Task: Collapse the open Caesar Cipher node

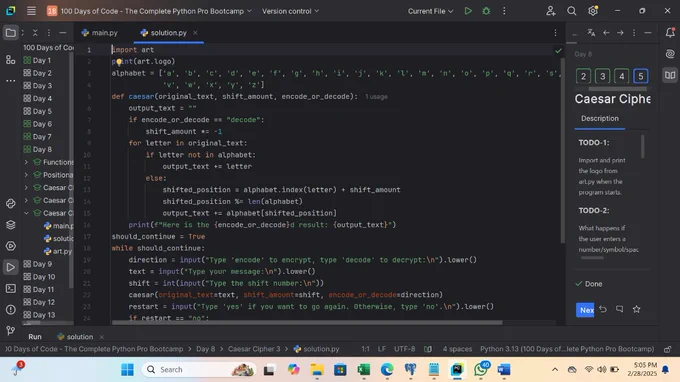Action: pos(26,213)
